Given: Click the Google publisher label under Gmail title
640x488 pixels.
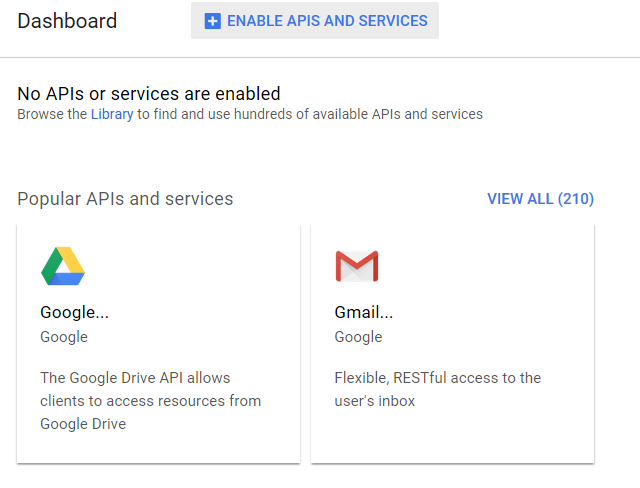Looking at the screenshot, I should (358, 337).
